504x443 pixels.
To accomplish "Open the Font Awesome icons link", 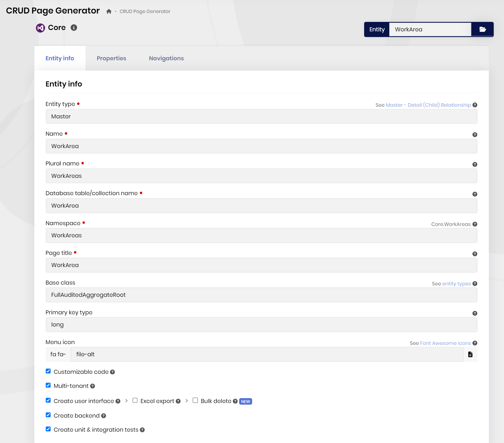I will pos(445,343).
